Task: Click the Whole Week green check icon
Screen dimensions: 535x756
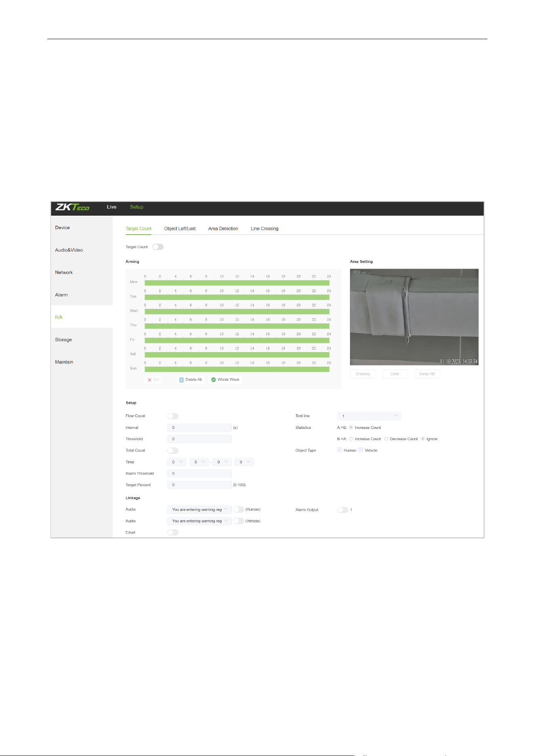Action: pos(213,380)
